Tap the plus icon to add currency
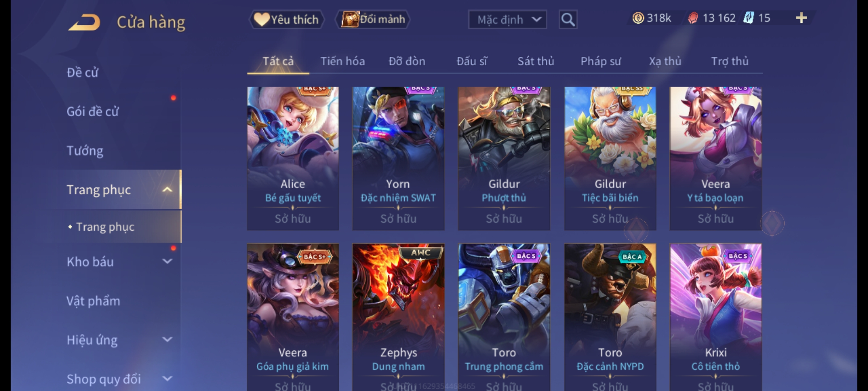Screen dimensions: 868x391 pyautogui.click(x=801, y=18)
